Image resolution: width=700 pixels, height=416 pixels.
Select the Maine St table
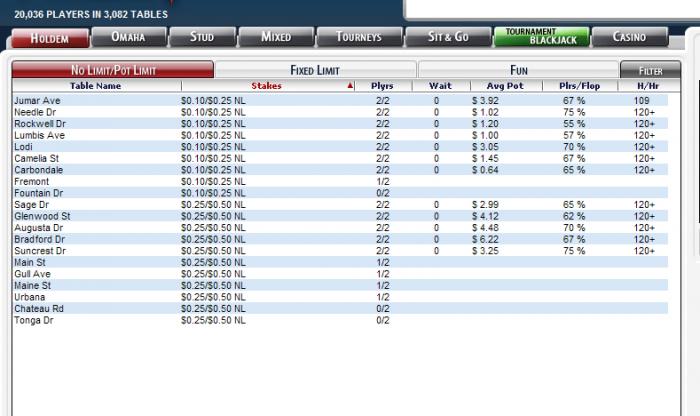click(x=340, y=286)
